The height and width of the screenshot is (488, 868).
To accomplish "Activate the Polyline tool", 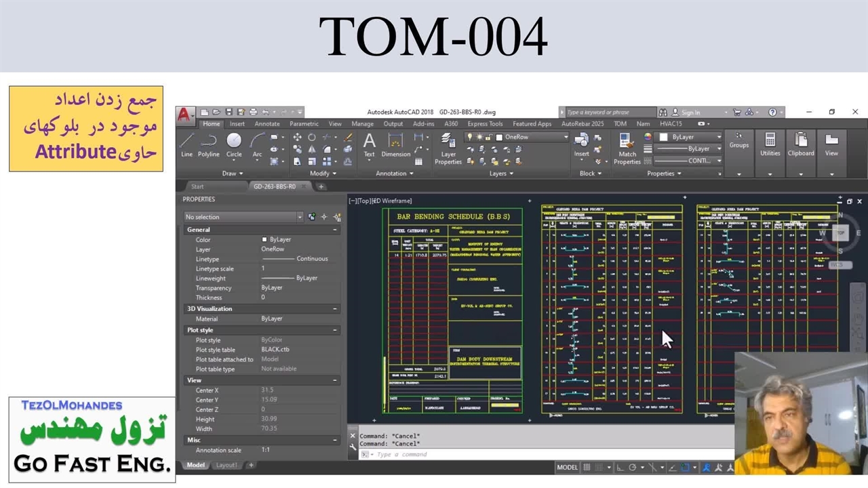I will click(208, 144).
